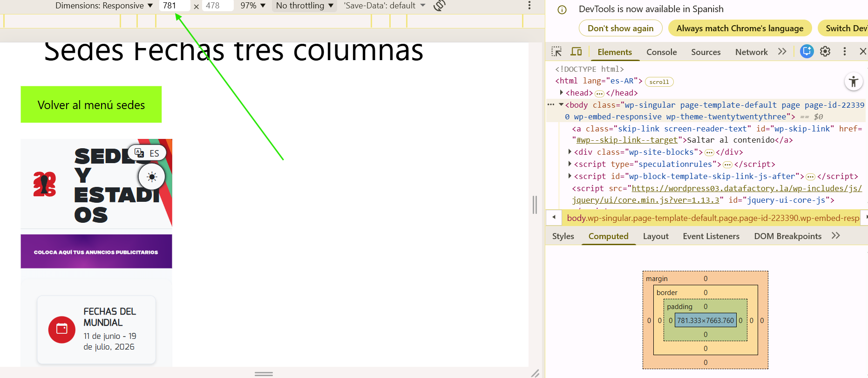The height and width of the screenshot is (378, 868).
Task: Open the AI assistance panel icon
Action: click(807, 52)
